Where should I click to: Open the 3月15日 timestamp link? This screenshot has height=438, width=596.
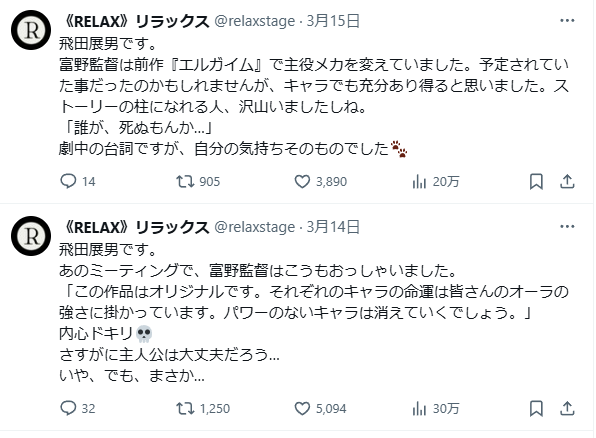click(333, 21)
